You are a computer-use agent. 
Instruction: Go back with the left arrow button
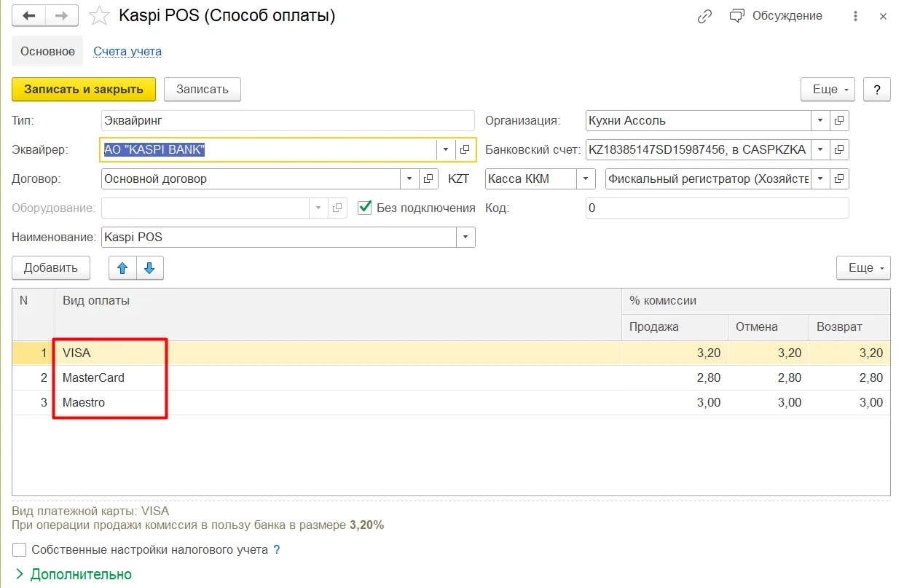pos(29,16)
